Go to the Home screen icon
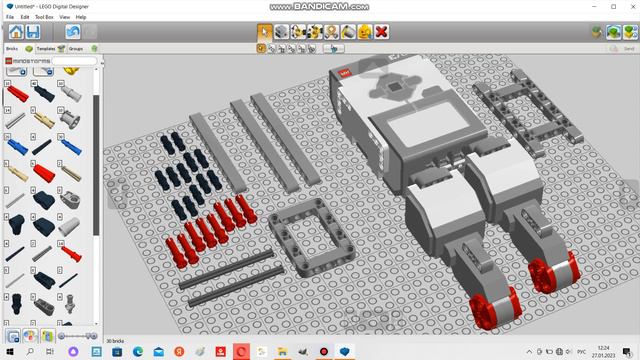 (x=16, y=32)
